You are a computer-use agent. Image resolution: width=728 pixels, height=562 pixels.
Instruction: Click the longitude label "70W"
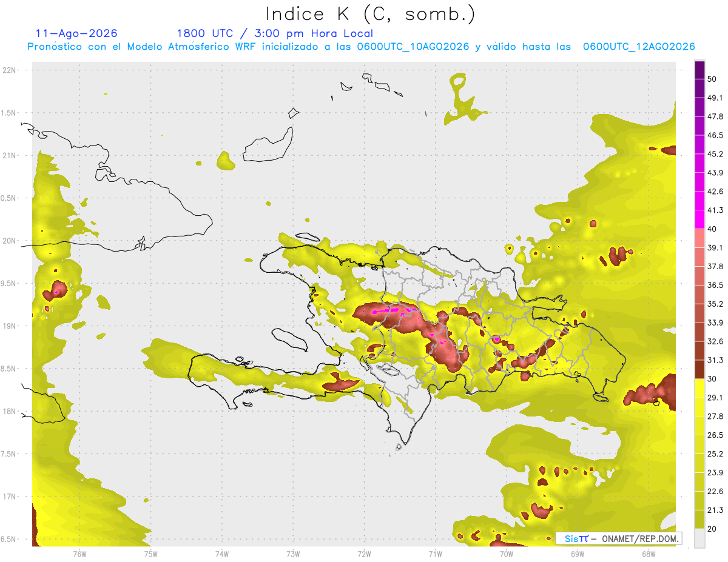(x=507, y=554)
